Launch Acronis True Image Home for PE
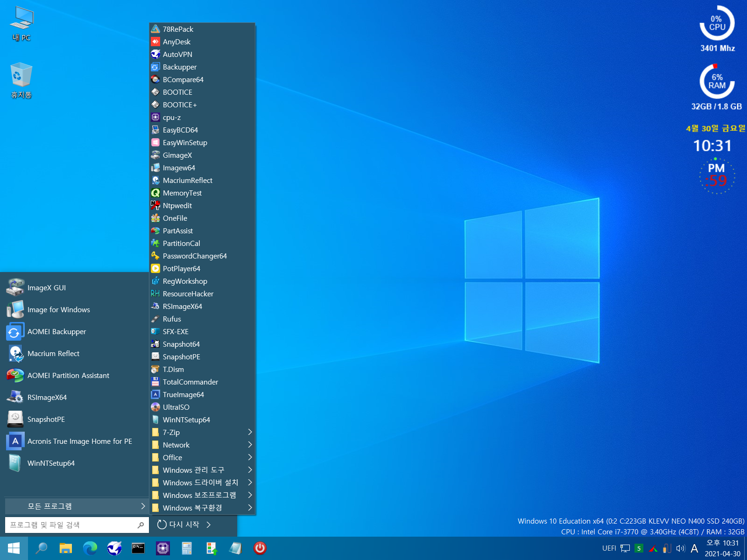The width and height of the screenshot is (747, 560). [75, 441]
